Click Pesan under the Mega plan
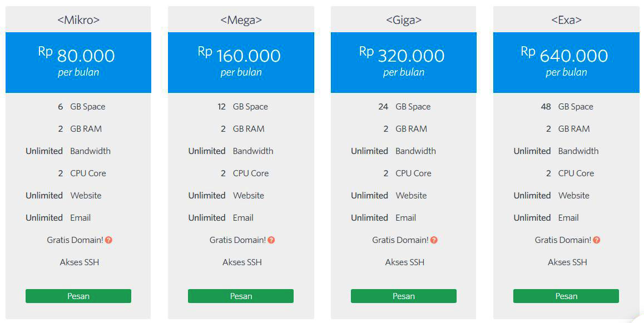 241,296
